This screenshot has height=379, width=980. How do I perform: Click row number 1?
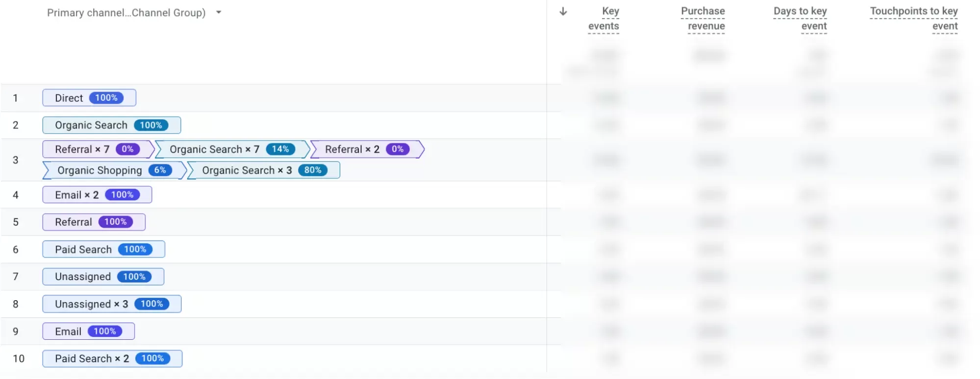(16, 98)
